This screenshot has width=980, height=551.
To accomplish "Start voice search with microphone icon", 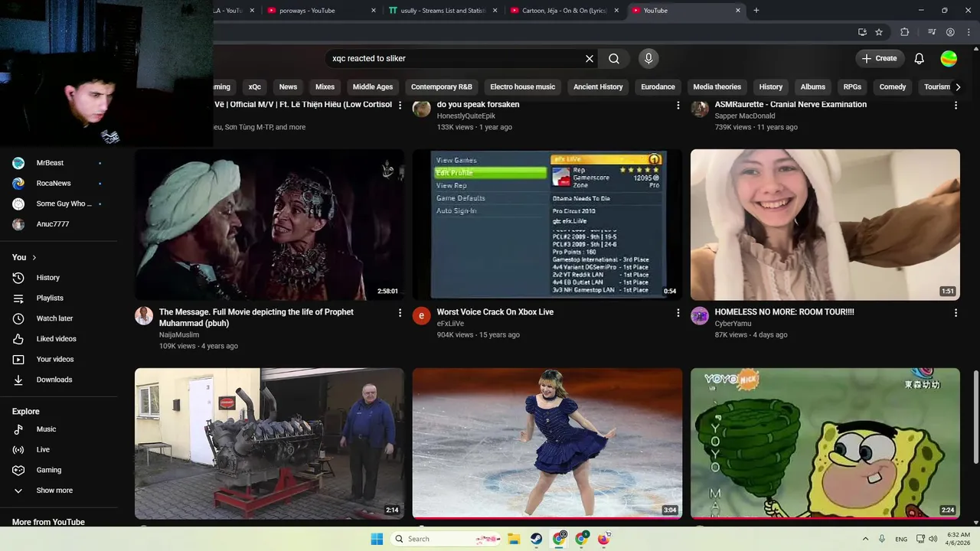I will 648,58.
